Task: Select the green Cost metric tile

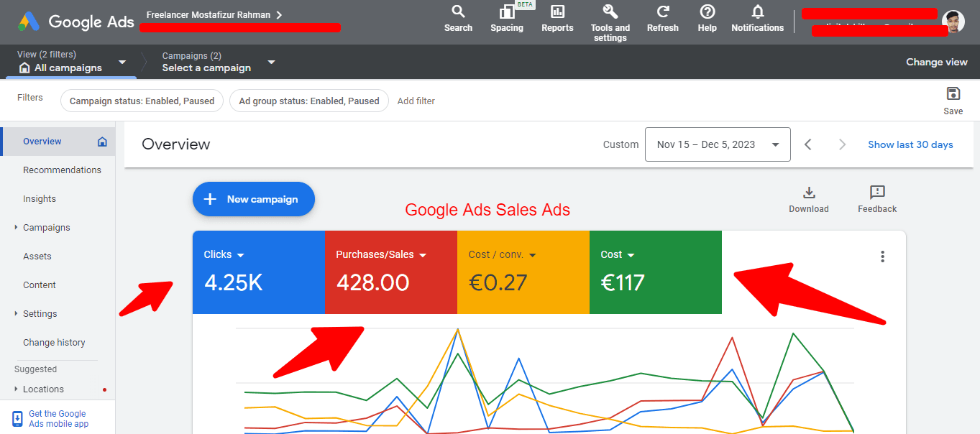Action: point(655,272)
